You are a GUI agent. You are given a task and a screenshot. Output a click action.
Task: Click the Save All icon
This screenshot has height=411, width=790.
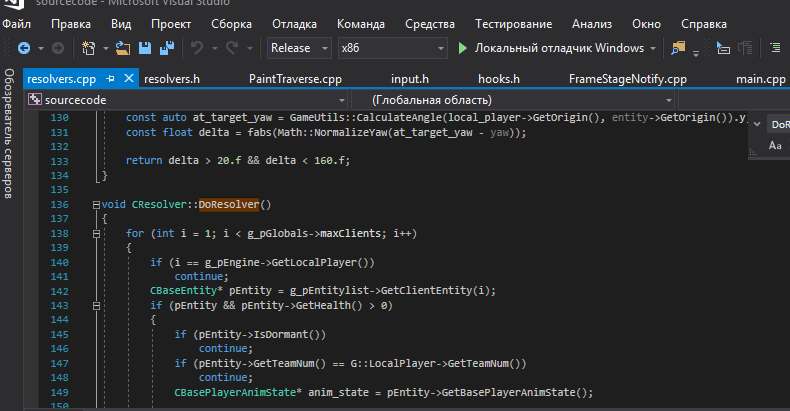165,48
